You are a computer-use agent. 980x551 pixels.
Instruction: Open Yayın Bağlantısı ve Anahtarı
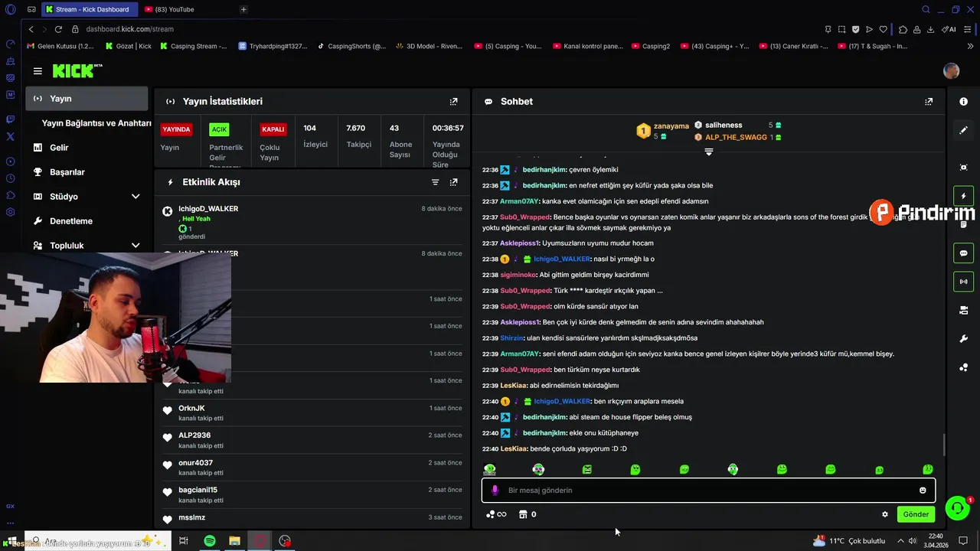click(96, 123)
